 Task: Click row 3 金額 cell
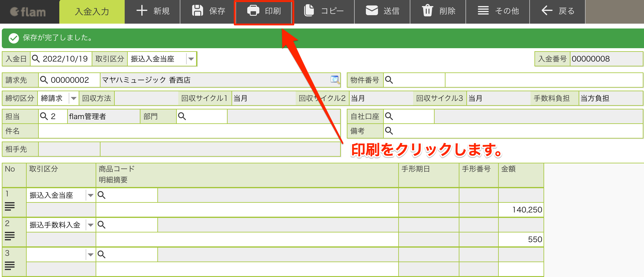click(x=521, y=269)
